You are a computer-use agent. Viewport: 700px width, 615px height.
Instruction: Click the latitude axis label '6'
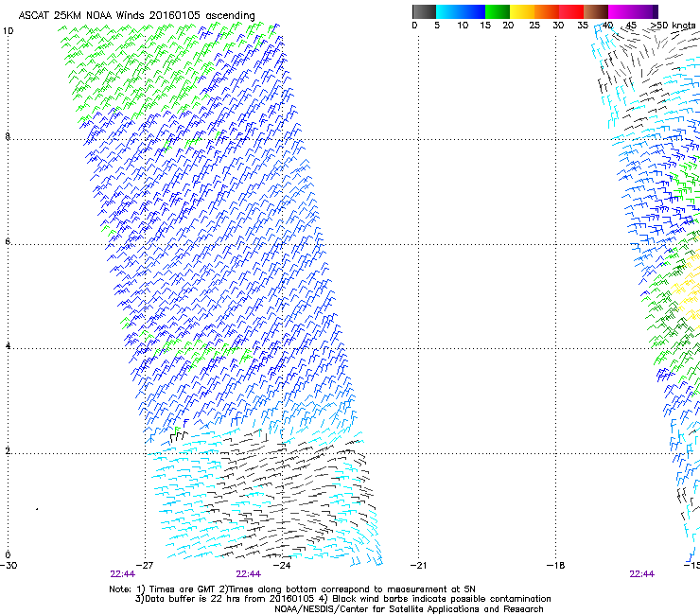click(8, 241)
